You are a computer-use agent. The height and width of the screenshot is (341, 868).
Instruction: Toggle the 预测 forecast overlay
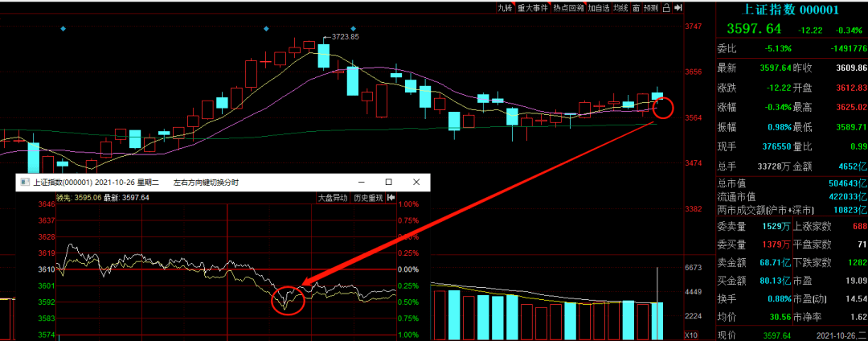[650, 8]
